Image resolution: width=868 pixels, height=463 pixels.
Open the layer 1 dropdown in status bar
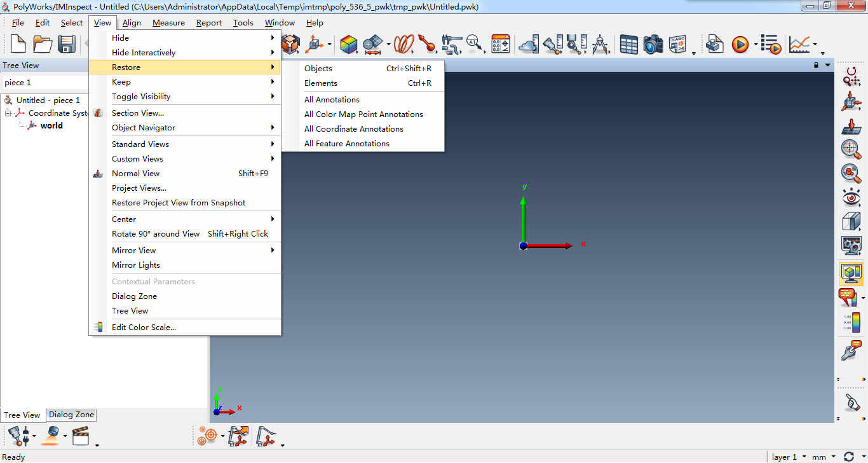click(804, 457)
